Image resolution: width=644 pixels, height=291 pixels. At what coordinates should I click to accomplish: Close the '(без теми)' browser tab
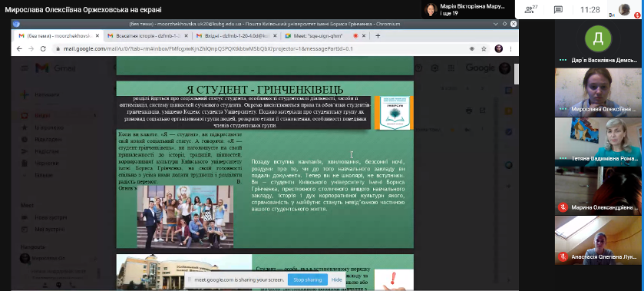[97, 36]
